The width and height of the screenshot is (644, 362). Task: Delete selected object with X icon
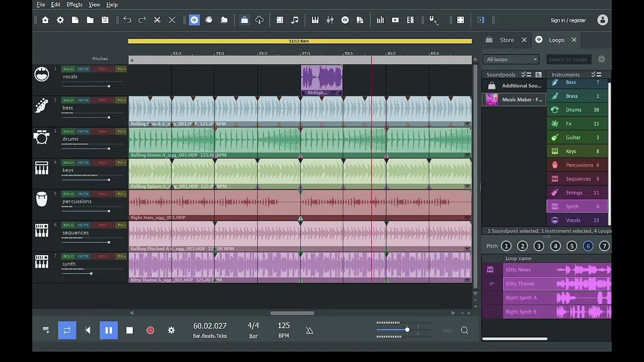coord(172,20)
